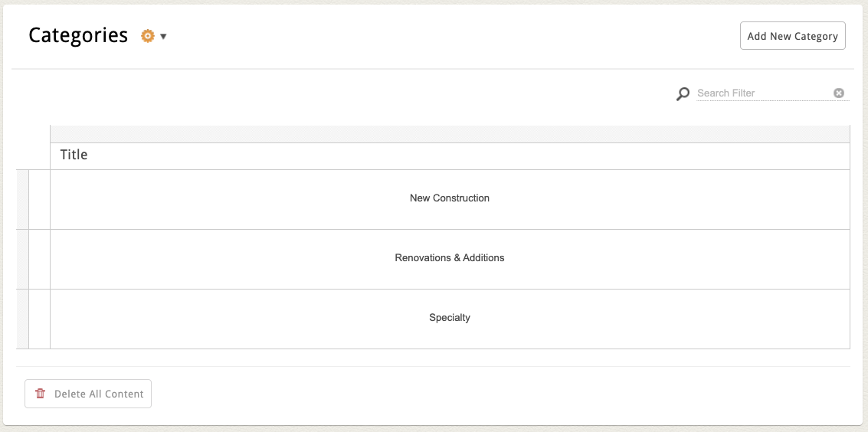Sort by the Title column header

(x=74, y=155)
